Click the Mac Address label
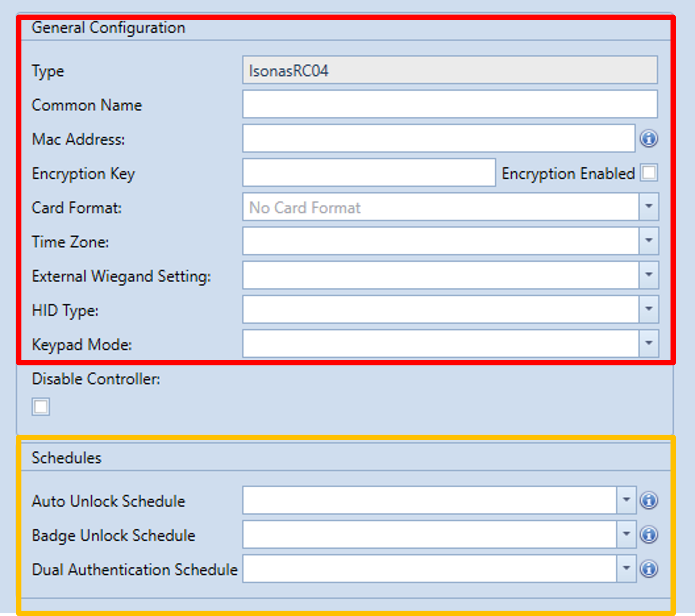 point(78,140)
